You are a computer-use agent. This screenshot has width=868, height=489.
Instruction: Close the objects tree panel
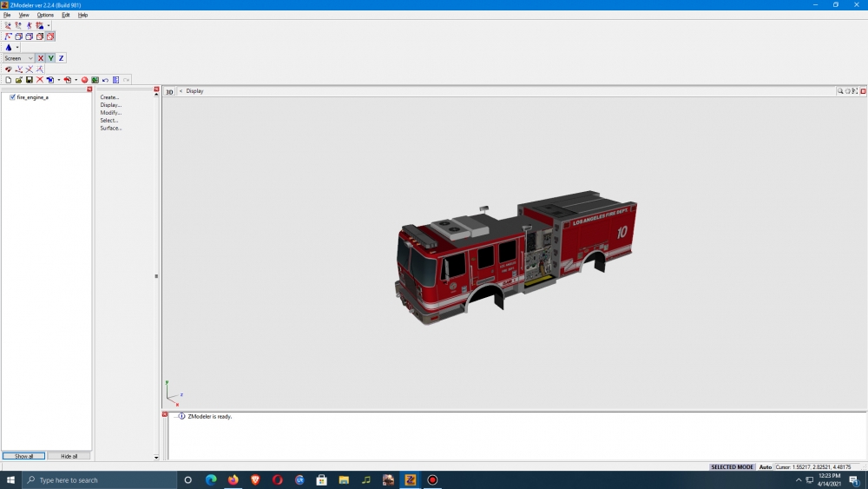89,89
